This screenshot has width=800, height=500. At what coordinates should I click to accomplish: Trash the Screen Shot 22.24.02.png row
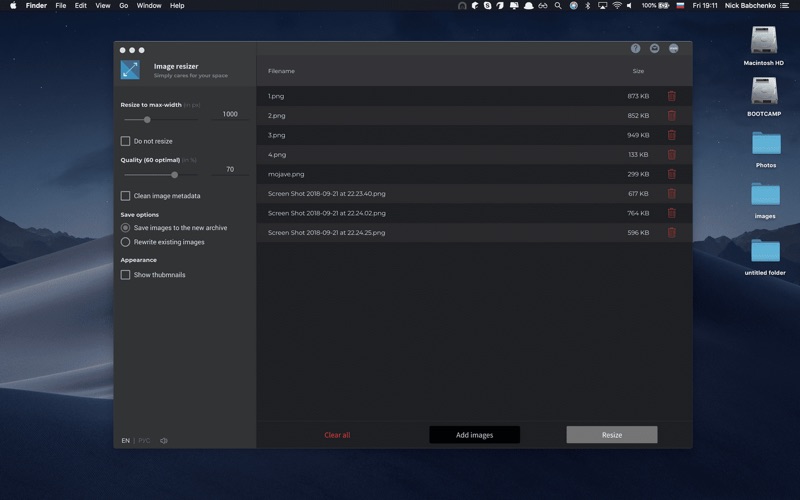click(671, 213)
